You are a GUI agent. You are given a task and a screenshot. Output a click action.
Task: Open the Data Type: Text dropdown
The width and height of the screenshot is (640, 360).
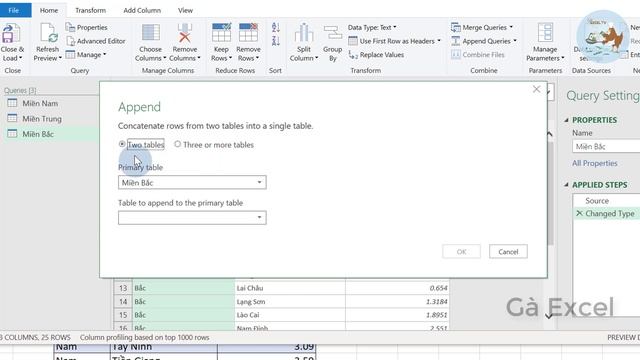click(372, 27)
